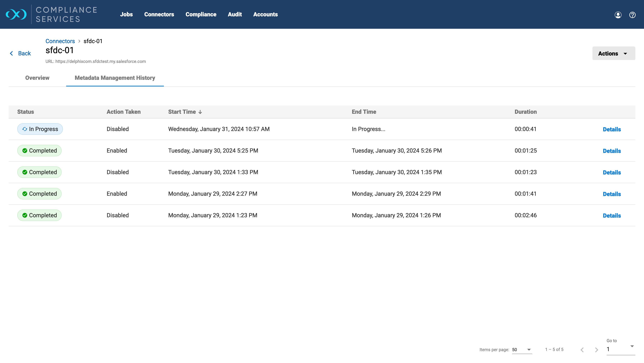The height and width of the screenshot is (363, 644).
Task: Open Items per page dropdown
Action: pyautogui.click(x=522, y=350)
